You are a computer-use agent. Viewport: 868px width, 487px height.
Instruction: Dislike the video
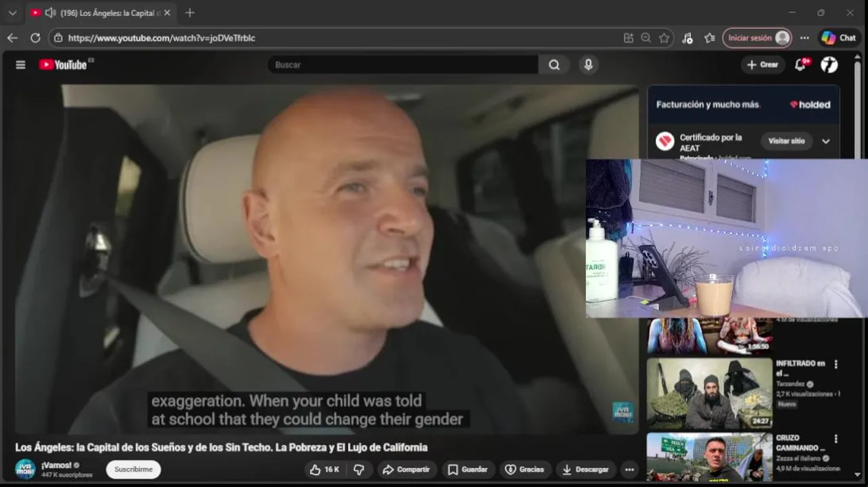pos(359,469)
